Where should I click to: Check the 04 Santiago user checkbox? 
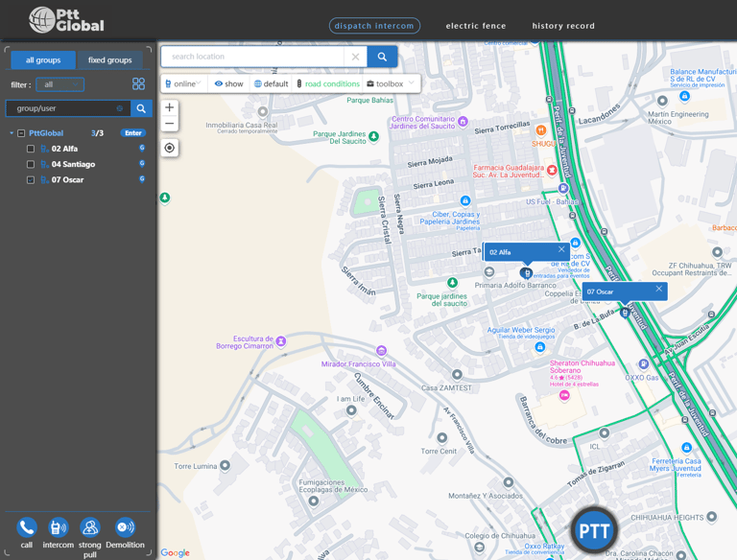click(x=31, y=164)
